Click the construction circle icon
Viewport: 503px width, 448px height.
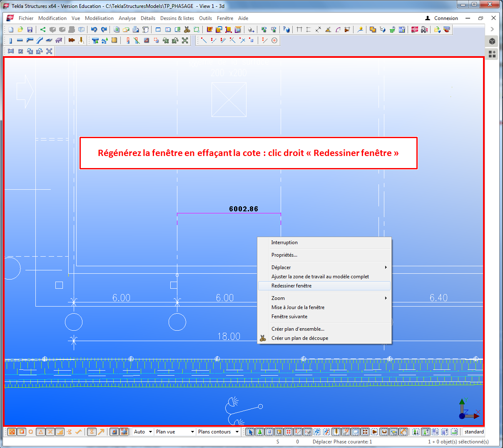coord(274,40)
